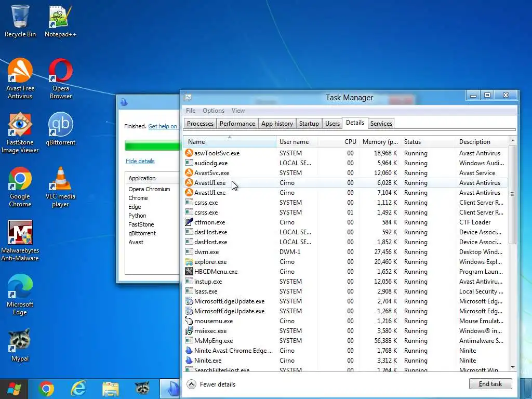Viewport: 532px width, 399px height.
Task: Launch Google Chrome desktop icon
Action: (20, 187)
